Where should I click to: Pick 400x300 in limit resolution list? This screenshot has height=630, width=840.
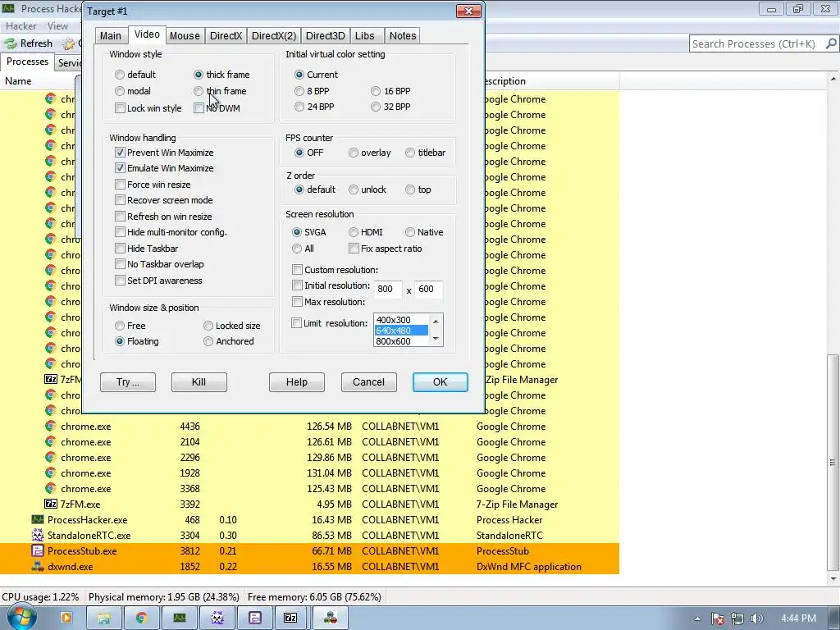point(401,320)
